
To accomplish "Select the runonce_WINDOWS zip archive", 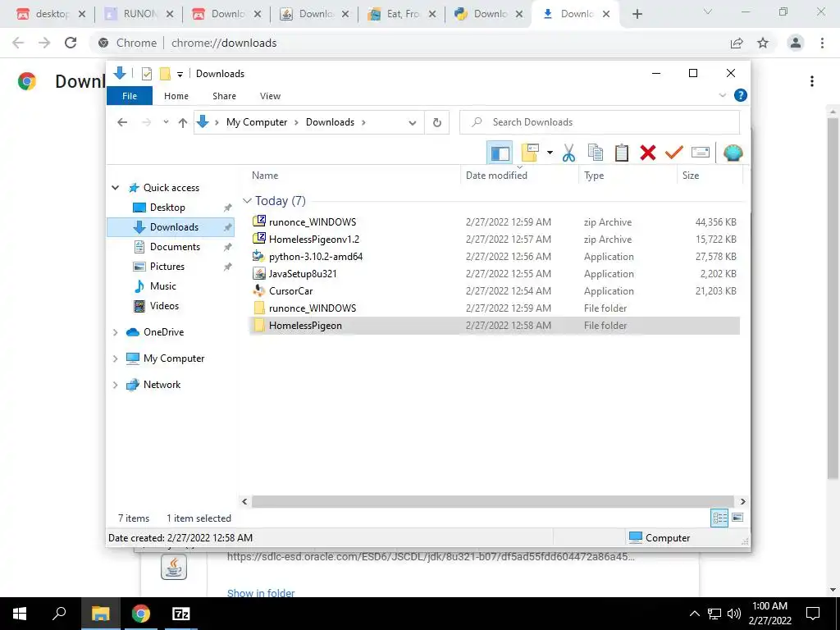I will point(313,221).
